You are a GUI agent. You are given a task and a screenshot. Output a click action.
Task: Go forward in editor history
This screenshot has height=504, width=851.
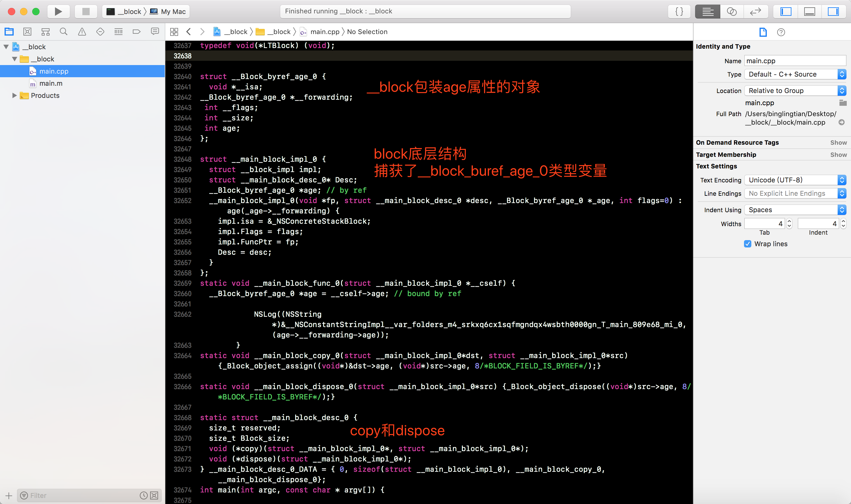point(202,32)
